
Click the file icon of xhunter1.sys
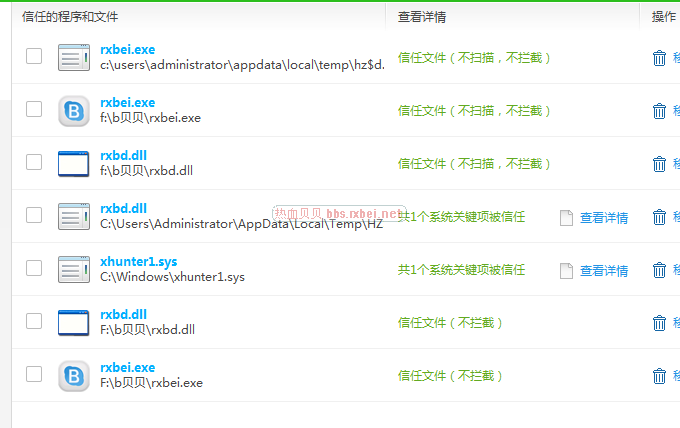point(74,270)
